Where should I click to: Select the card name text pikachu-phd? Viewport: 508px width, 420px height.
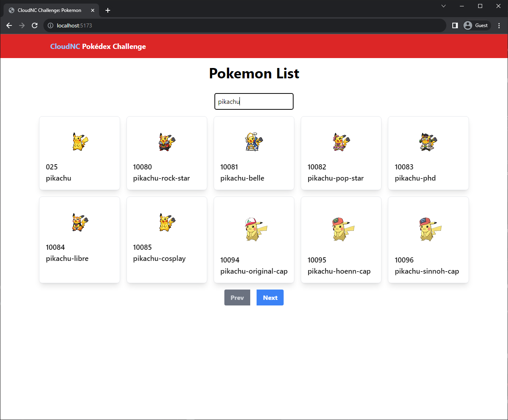coord(415,178)
